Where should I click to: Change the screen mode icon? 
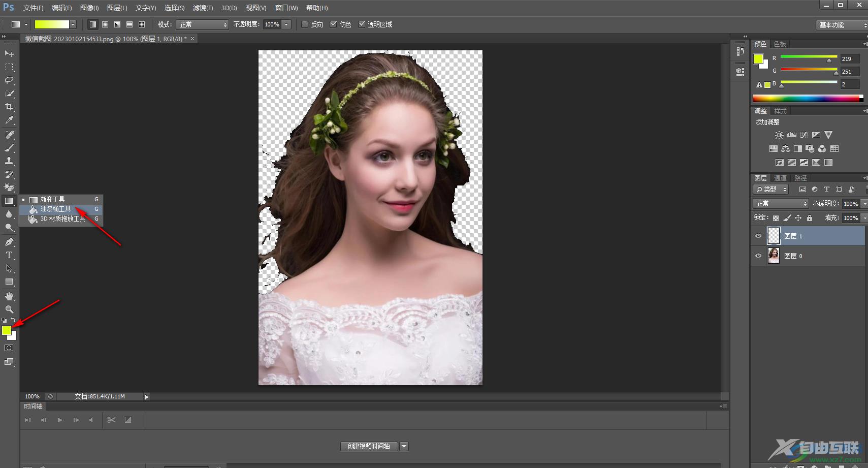click(9, 362)
